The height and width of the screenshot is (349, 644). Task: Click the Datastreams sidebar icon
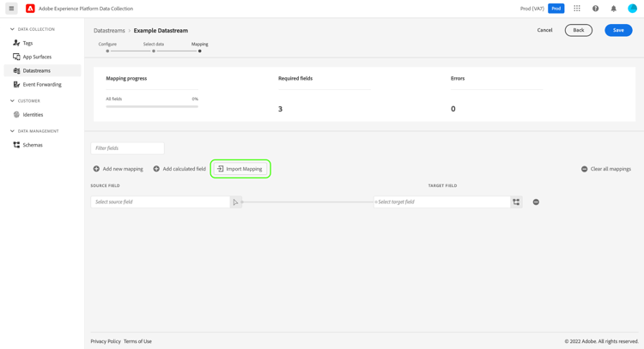[16, 70]
